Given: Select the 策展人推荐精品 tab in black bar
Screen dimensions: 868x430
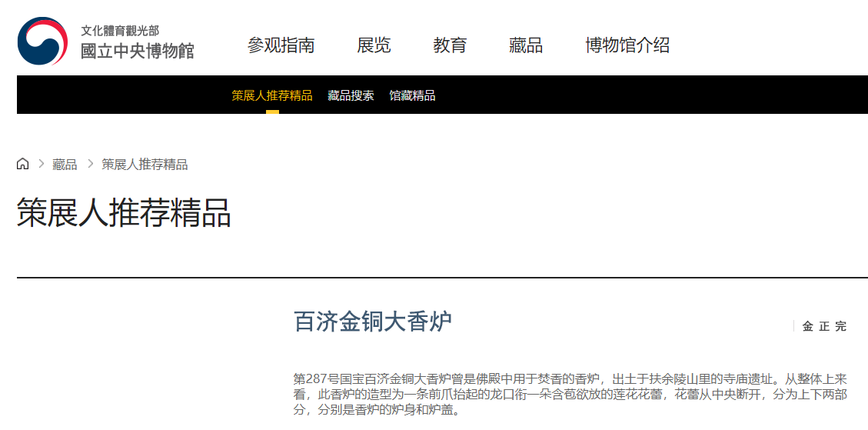Looking at the screenshot, I should pos(272,95).
